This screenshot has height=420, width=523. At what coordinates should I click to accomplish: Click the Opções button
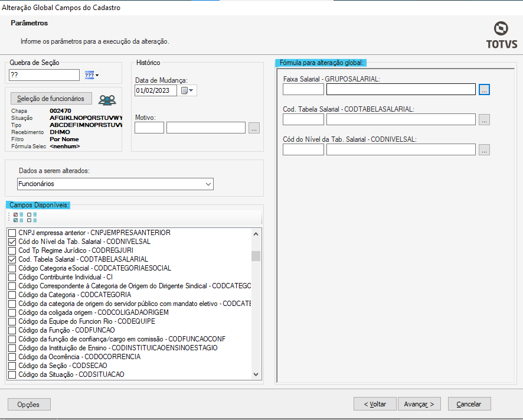tap(29, 405)
